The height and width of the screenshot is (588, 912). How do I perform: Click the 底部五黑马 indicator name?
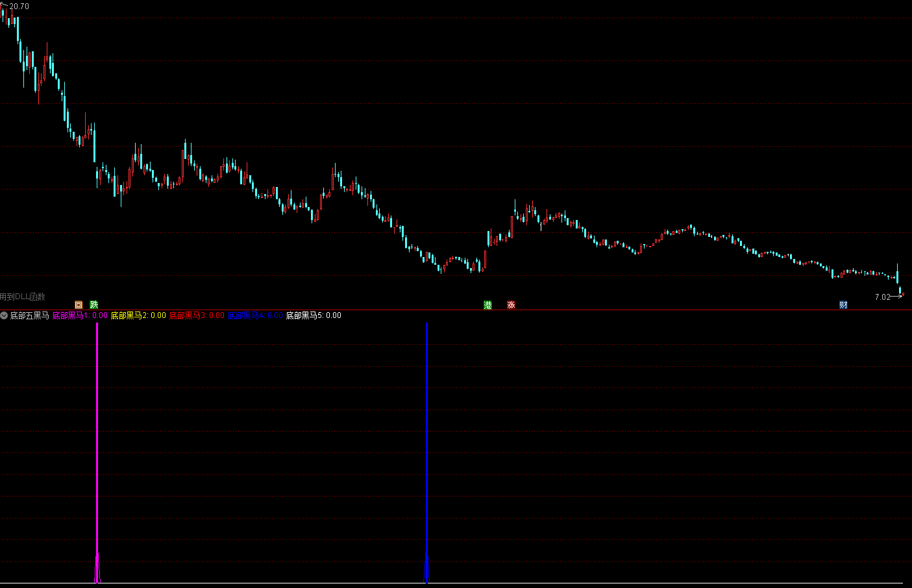pos(29,315)
